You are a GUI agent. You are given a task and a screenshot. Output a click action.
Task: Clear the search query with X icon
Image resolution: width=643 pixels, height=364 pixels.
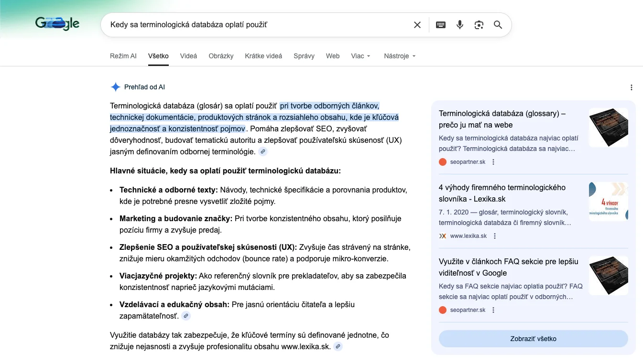(x=417, y=25)
